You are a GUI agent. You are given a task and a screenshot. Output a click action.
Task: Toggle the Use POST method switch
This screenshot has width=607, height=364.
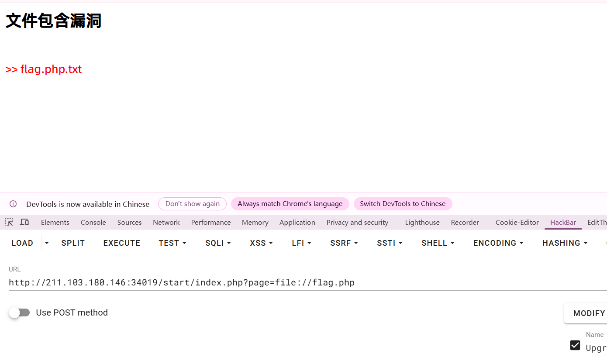[x=19, y=312]
